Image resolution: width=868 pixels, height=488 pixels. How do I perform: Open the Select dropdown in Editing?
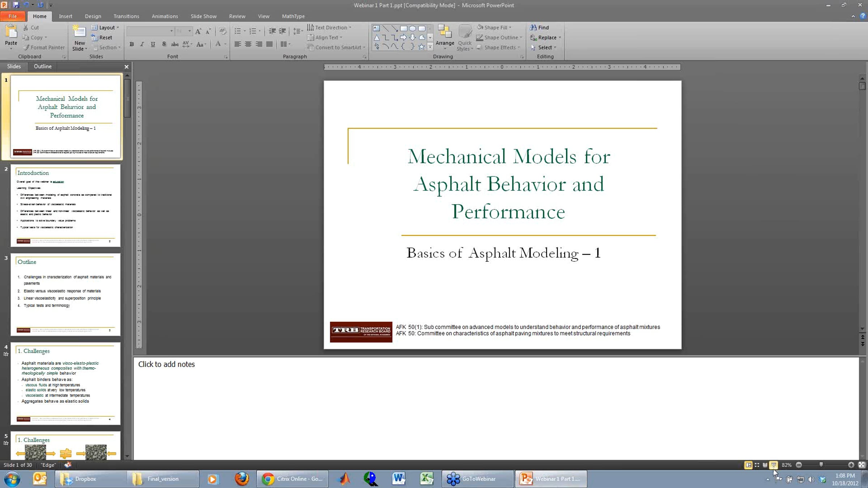point(543,47)
